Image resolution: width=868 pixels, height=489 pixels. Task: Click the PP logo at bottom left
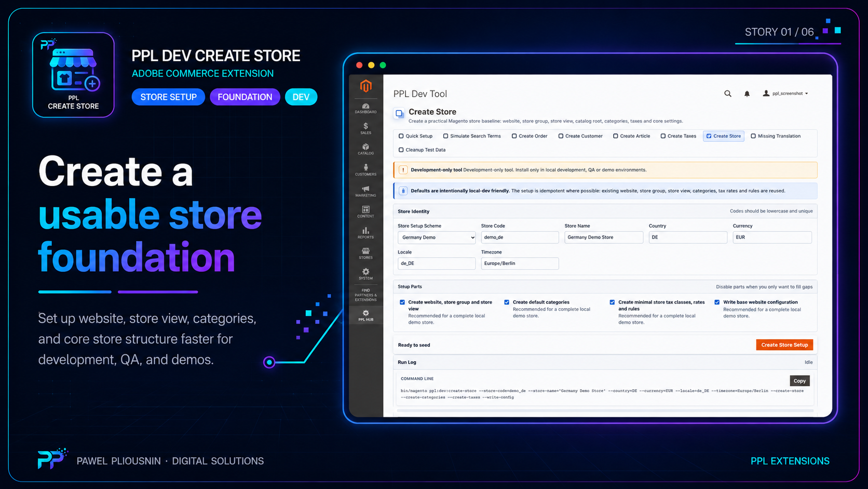(52, 458)
